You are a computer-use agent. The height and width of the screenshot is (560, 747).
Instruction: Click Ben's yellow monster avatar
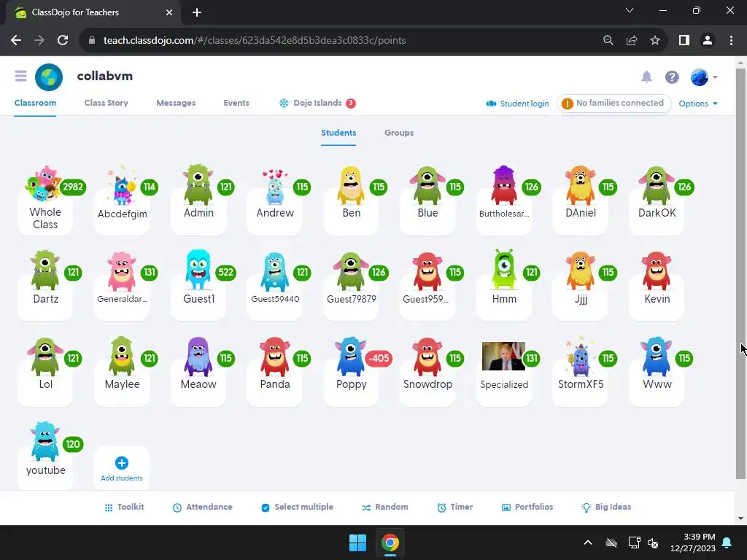tap(351, 185)
